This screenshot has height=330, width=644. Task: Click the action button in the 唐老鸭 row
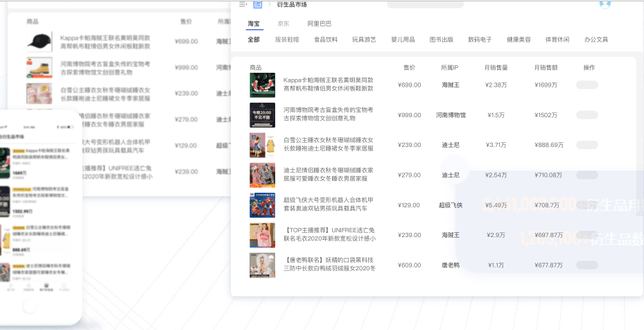(587, 265)
